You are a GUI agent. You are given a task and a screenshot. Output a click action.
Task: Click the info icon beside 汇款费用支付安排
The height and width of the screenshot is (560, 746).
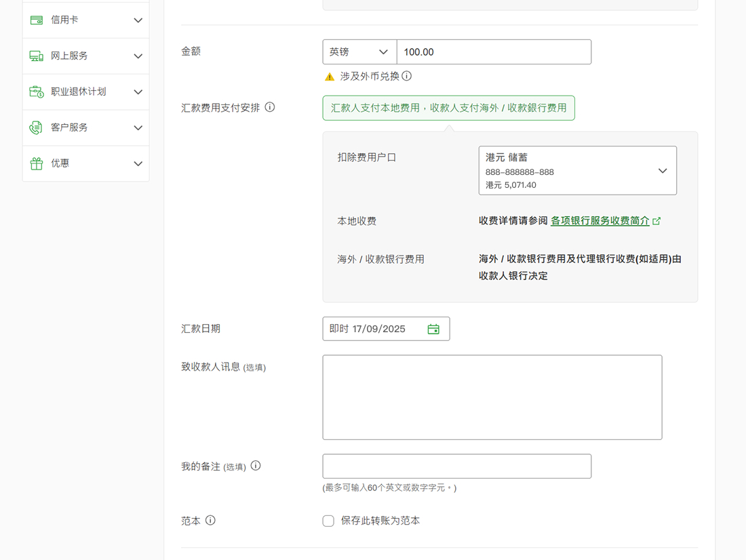(270, 106)
